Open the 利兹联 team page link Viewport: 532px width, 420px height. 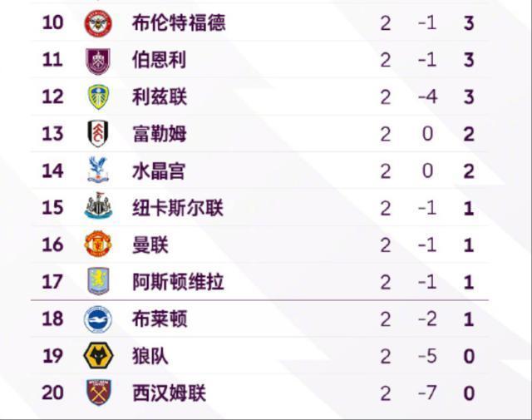coord(159,97)
